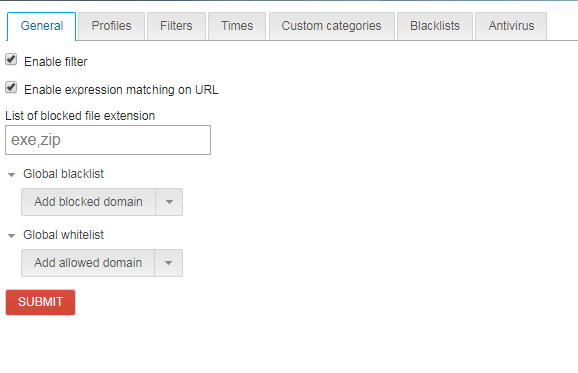Open the Filters tab
This screenshot has height=373, width=578.
click(176, 26)
